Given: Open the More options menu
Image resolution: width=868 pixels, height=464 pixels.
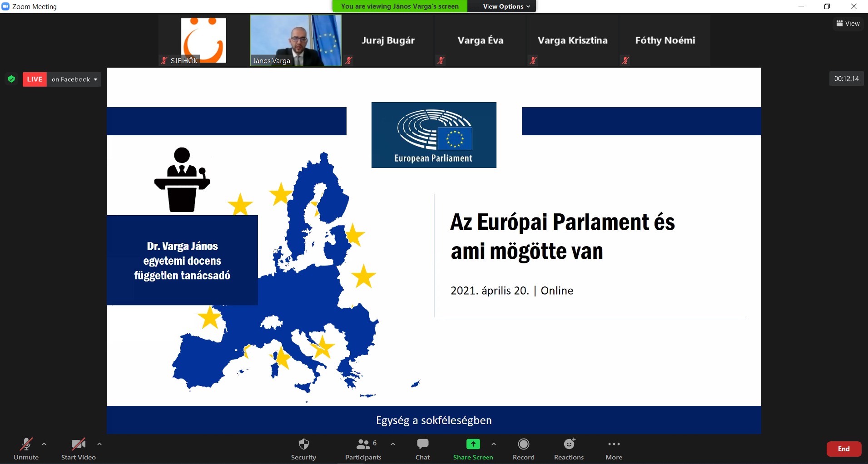Looking at the screenshot, I should (x=614, y=449).
